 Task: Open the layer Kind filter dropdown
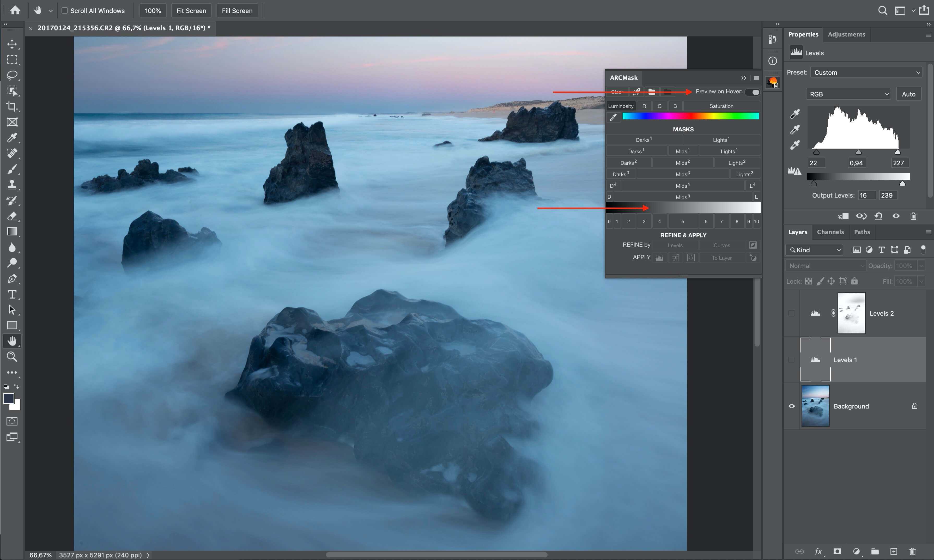[814, 250]
